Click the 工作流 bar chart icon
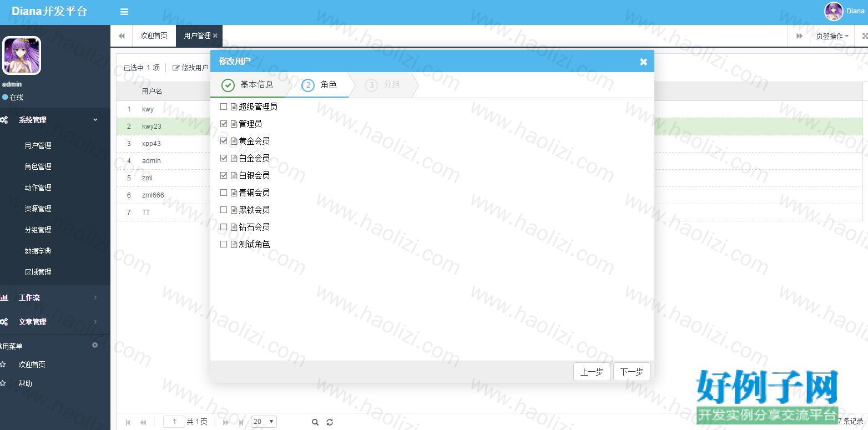Viewport: 868px width, 430px height. click(x=4, y=297)
